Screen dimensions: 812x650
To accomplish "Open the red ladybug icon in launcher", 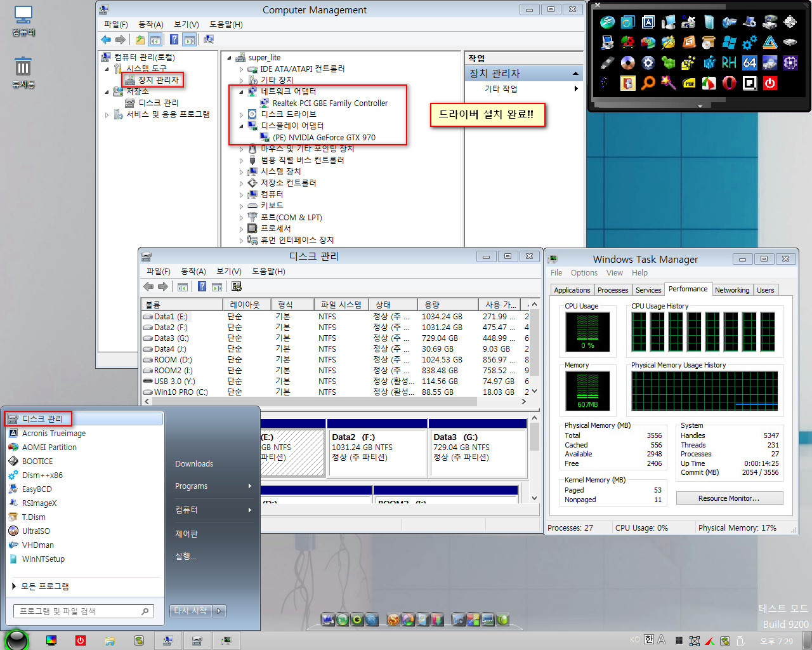I will tap(627, 43).
